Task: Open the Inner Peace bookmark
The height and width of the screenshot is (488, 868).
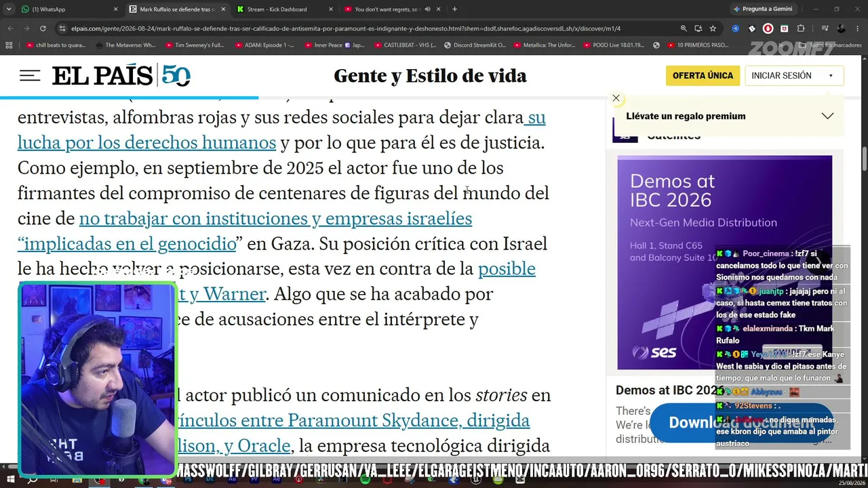Action: [334, 45]
